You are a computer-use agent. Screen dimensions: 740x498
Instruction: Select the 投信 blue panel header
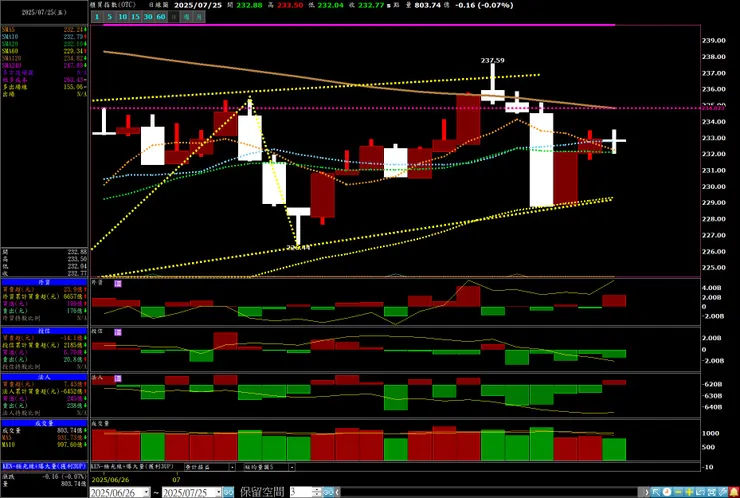pos(44,331)
